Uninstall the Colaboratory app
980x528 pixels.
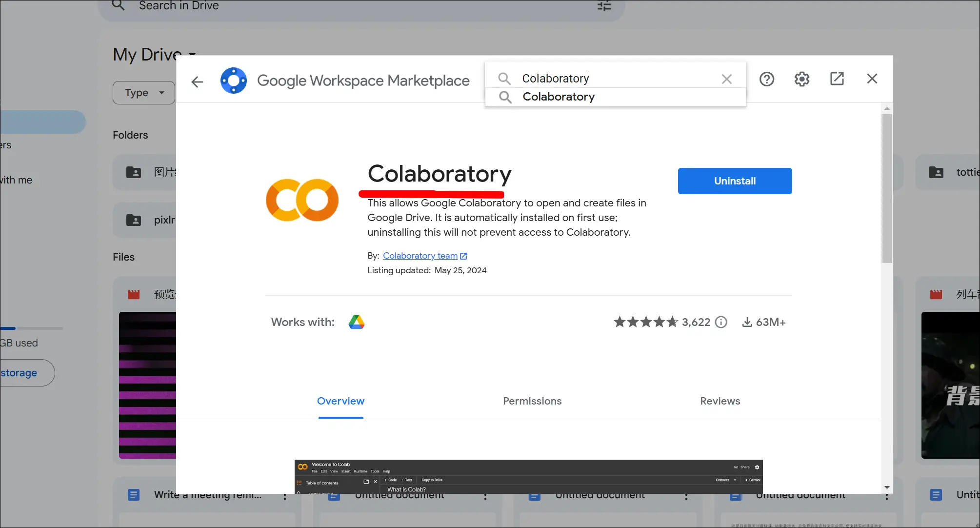tap(735, 181)
